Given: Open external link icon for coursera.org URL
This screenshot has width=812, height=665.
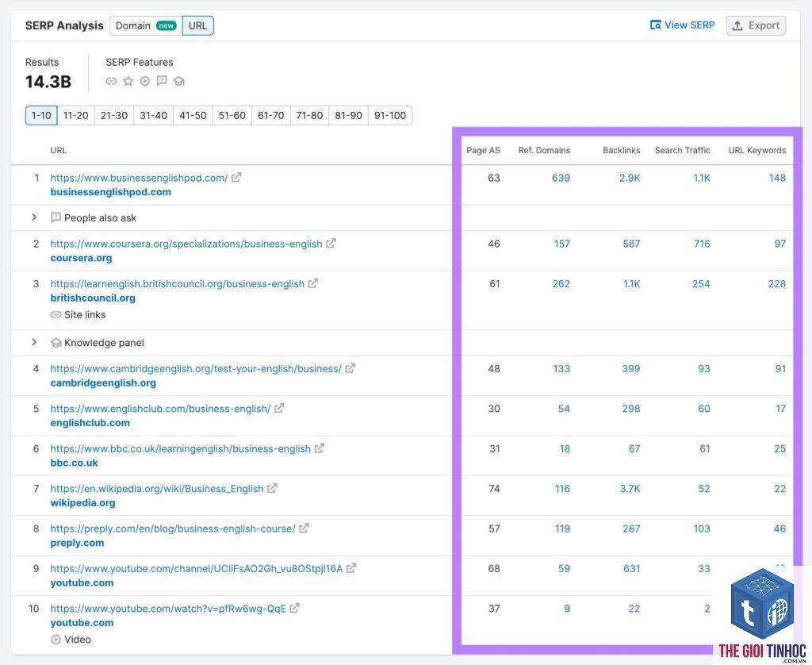Looking at the screenshot, I should (x=331, y=243).
